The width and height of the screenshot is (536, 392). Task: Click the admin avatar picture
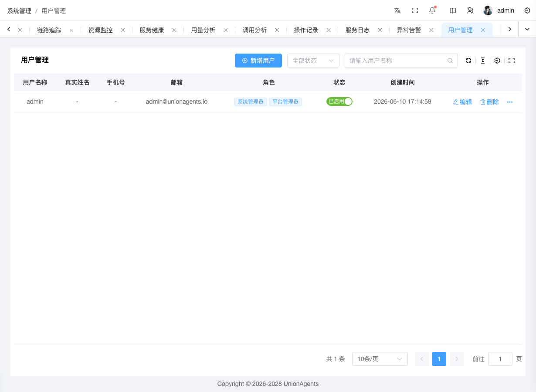[488, 10]
